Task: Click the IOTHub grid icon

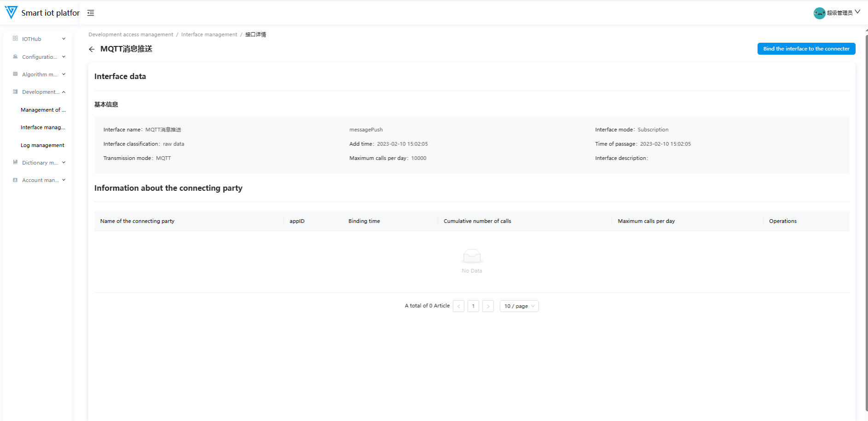Action: [15, 39]
